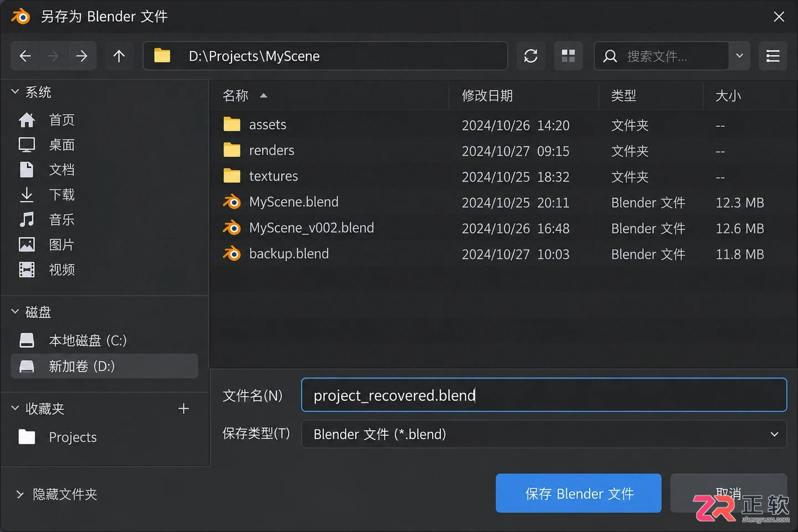The height and width of the screenshot is (532, 798).
Task: Click size 12.6 MB cell
Action: click(739, 228)
